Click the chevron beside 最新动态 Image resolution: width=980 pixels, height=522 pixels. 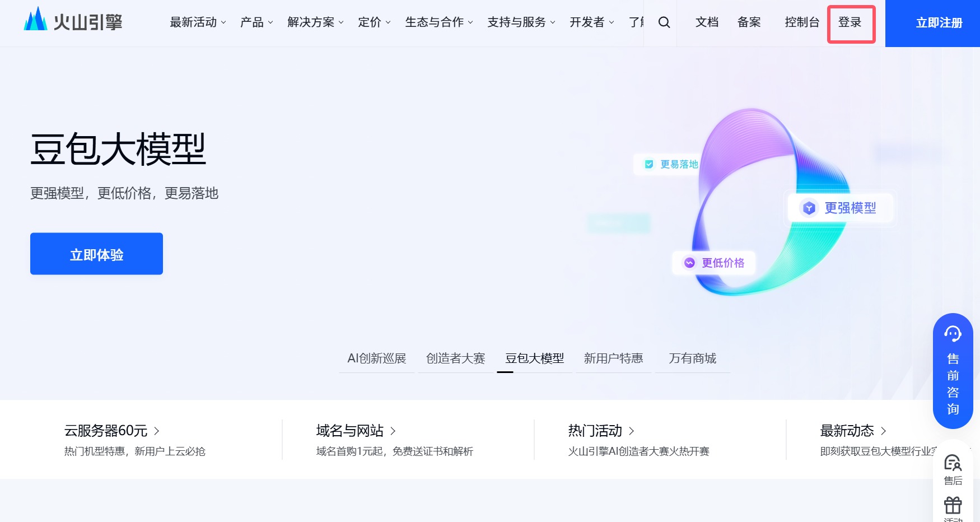pos(884,431)
